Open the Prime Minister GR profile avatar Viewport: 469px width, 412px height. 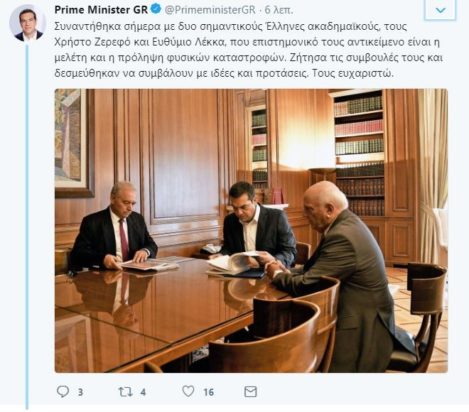(28, 23)
